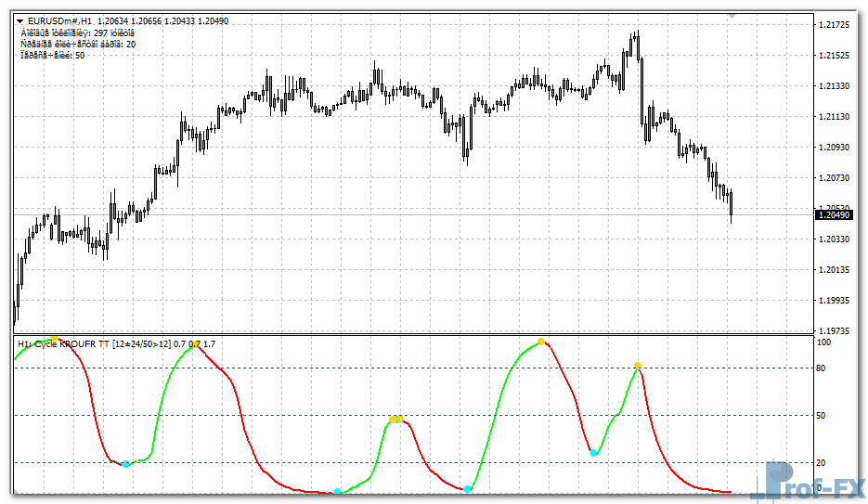Click the left yellow dot of the pair below level 50
868x504 pixels.
pyautogui.click(x=393, y=420)
